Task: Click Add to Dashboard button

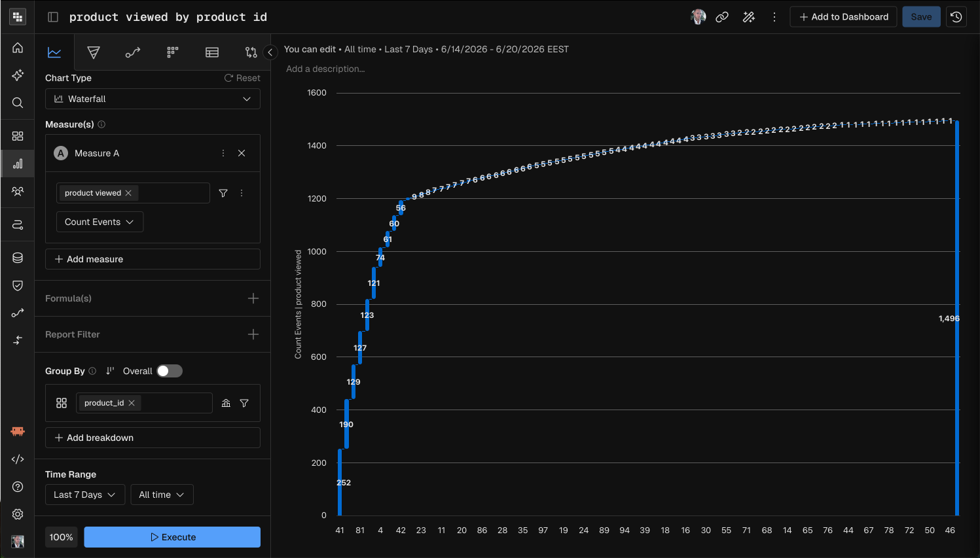Action: [x=844, y=17]
